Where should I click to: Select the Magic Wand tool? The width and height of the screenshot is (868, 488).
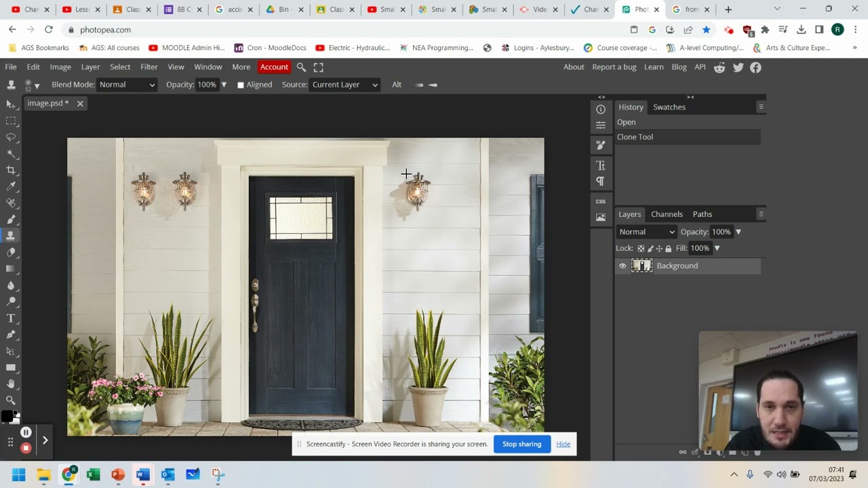11,153
